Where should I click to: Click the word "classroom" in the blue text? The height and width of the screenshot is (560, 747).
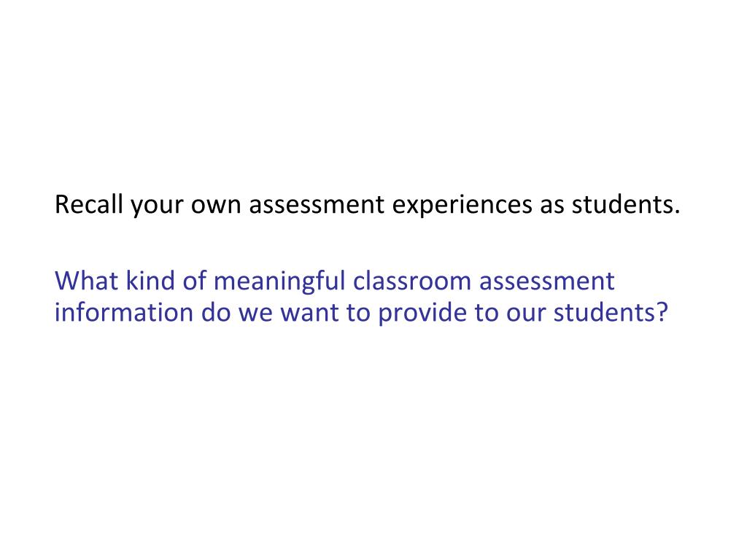point(411,280)
